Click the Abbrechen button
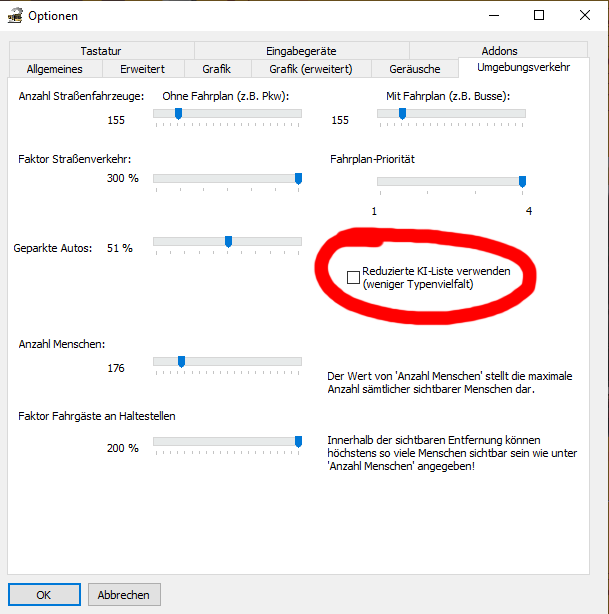Screen dimensions: 609x614 124,594
